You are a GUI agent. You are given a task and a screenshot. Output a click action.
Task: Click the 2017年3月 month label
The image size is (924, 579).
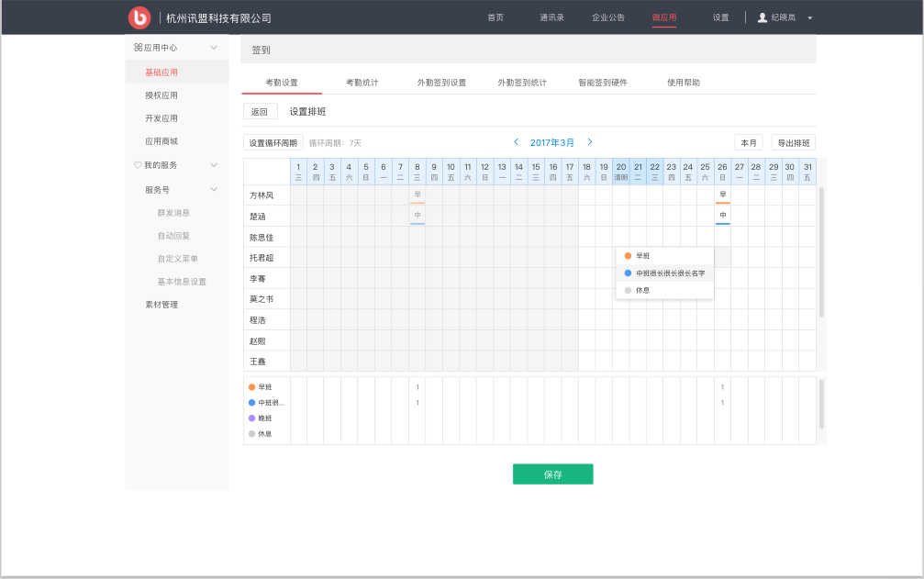(552, 142)
